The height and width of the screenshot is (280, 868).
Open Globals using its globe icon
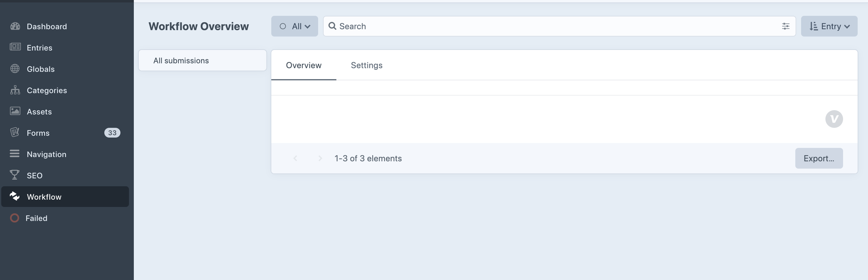15,69
